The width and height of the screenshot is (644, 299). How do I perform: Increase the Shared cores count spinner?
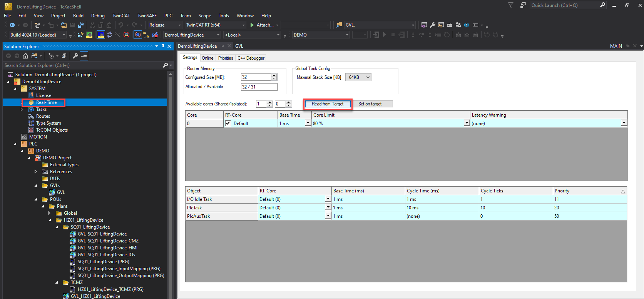270,102
